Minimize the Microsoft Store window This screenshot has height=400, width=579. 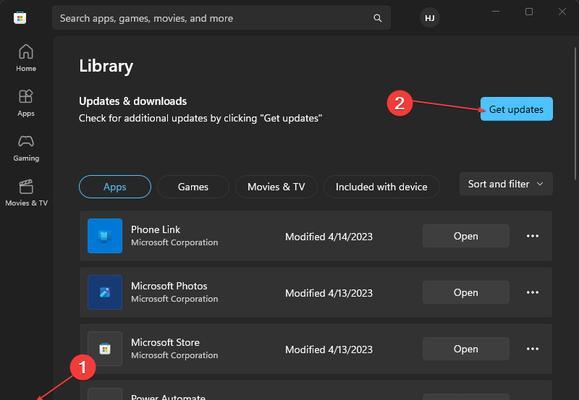496,12
